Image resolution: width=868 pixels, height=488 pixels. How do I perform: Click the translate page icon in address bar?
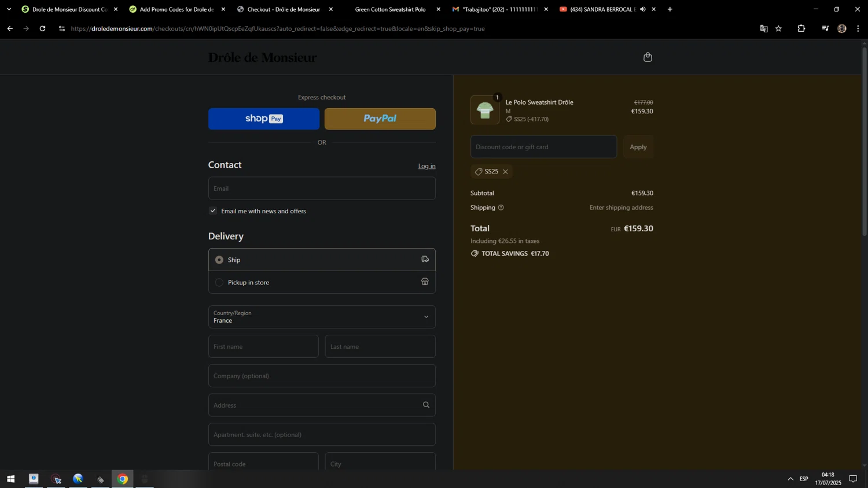763,28
